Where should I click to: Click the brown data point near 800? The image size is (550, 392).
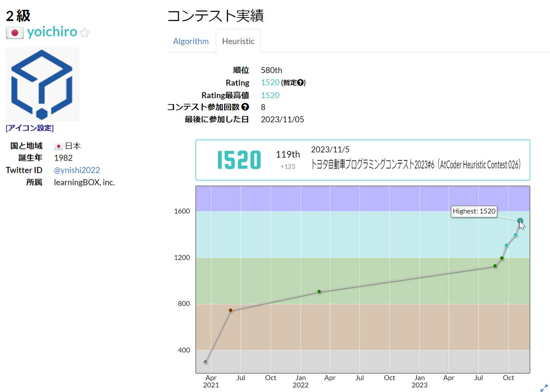pos(230,310)
